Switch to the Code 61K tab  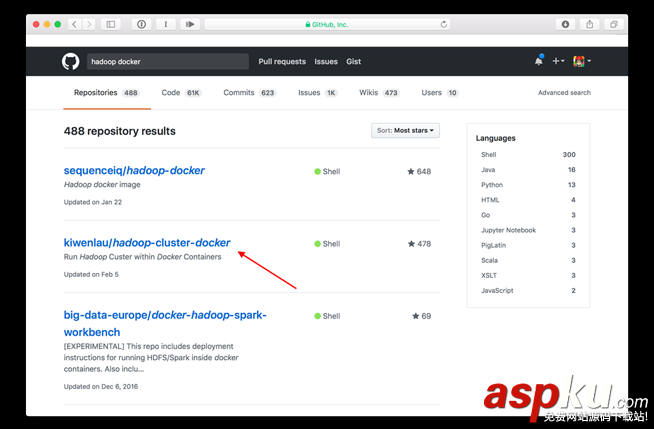181,93
